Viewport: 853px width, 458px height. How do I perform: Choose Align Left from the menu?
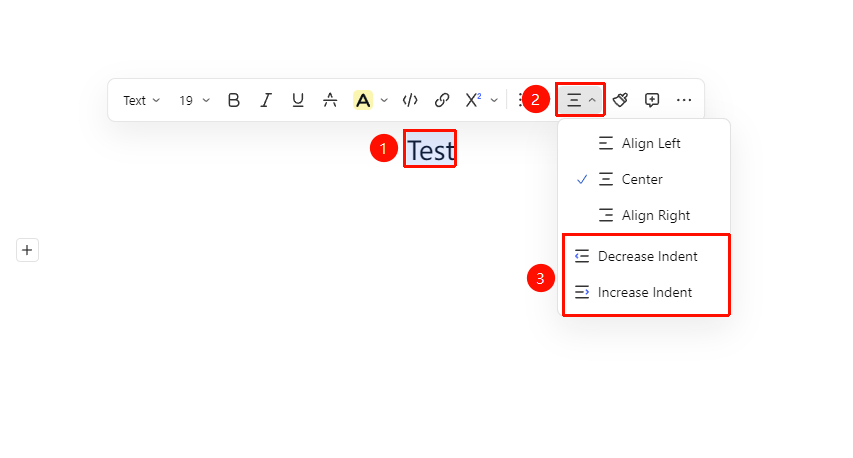pyautogui.click(x=644, y=143)
